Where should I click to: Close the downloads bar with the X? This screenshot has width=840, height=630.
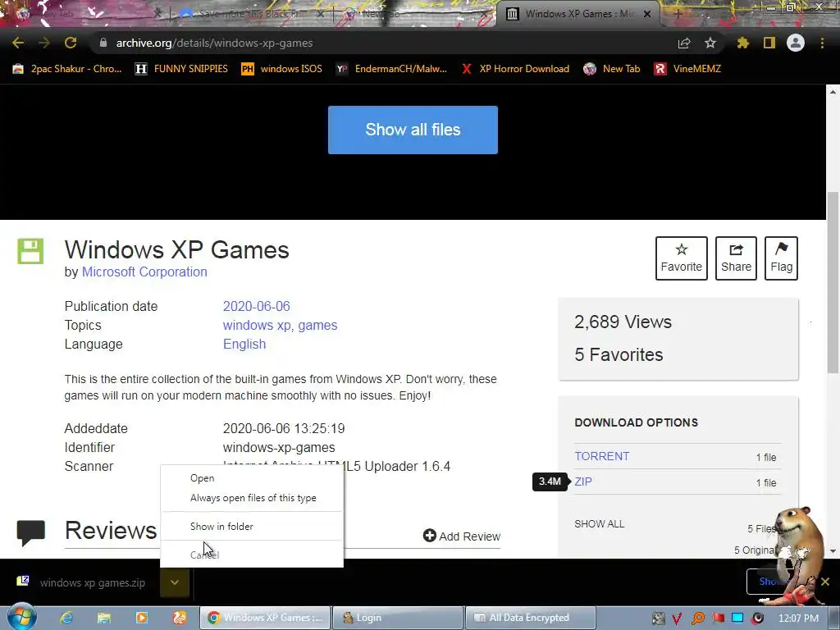click(825, 582)
